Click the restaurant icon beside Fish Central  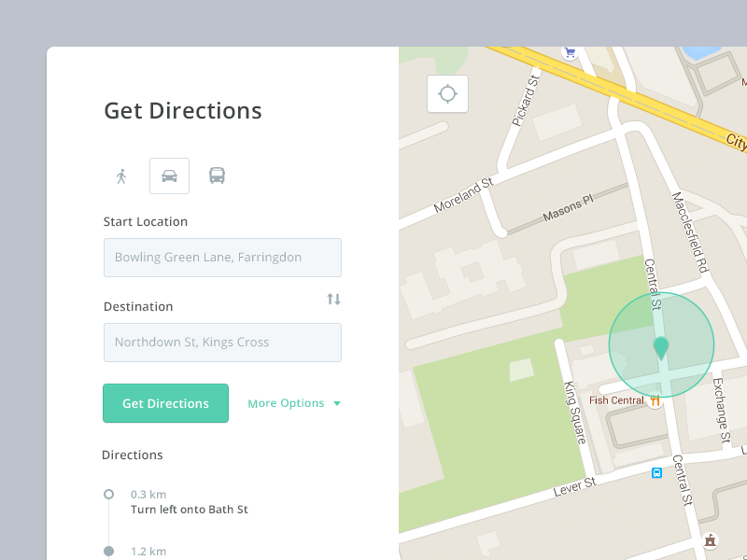point(655,399)
